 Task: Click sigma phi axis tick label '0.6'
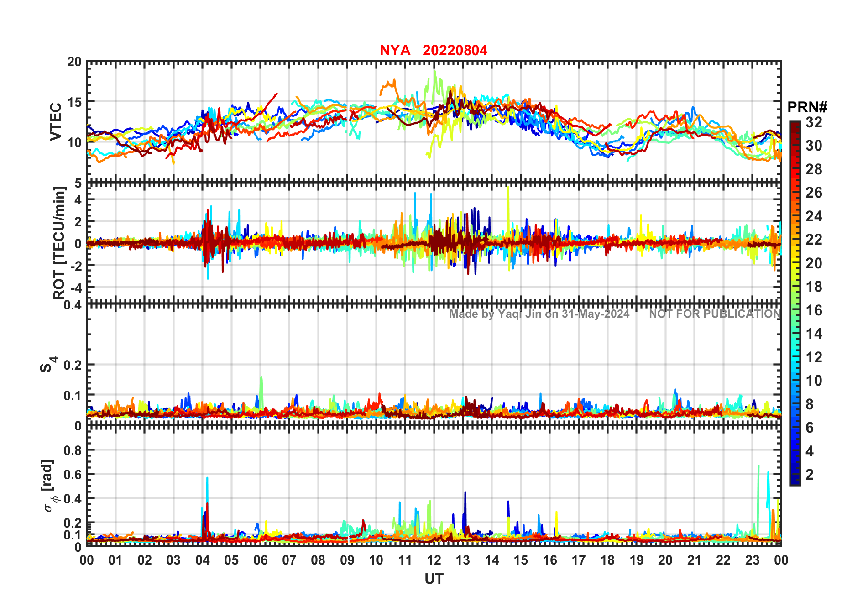73,475
